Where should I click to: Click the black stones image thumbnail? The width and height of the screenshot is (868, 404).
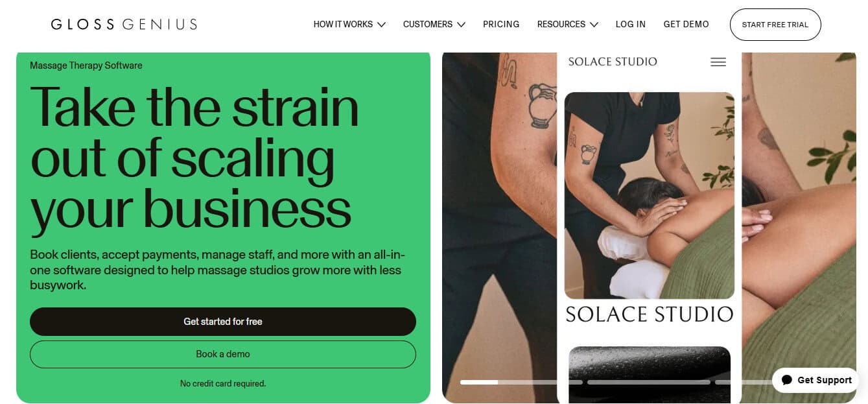click(650, 374)
